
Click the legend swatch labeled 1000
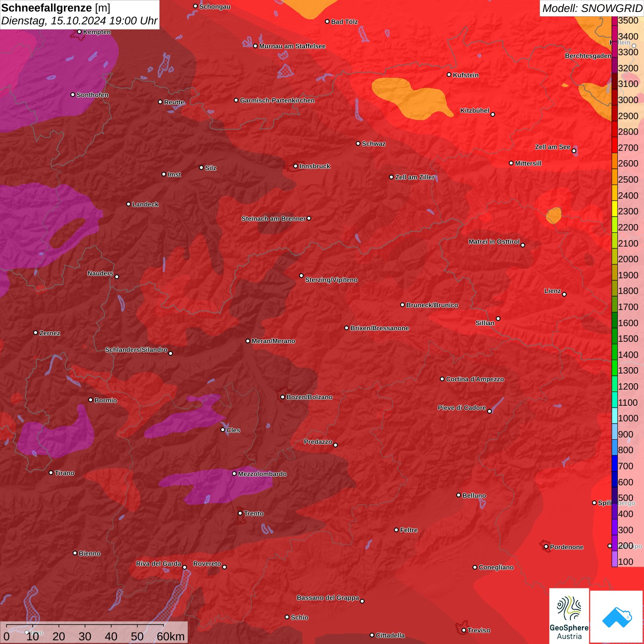point(615,415)
